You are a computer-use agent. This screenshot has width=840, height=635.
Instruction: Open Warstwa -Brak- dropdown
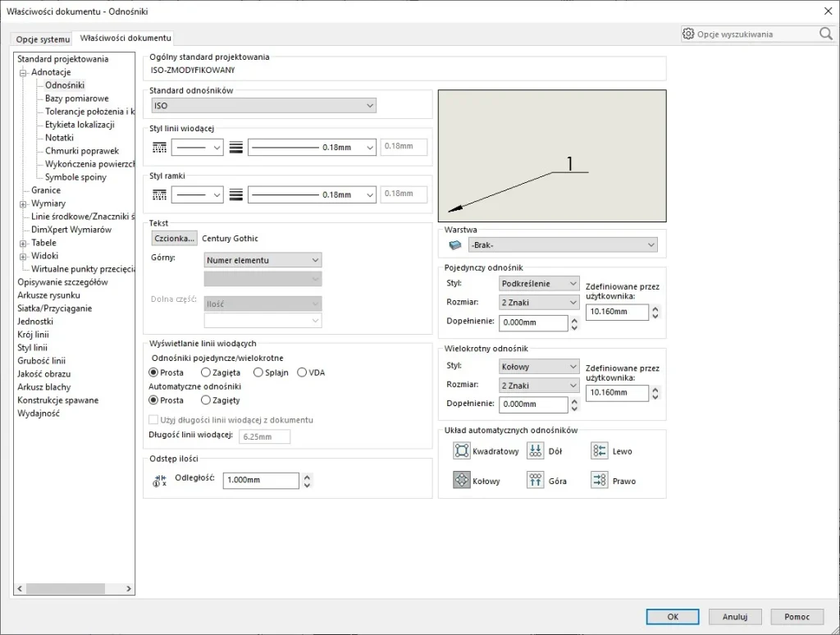pos(563,244)
